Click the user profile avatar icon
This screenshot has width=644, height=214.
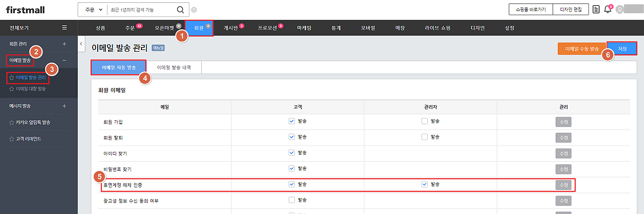click(x=620, y=10)
